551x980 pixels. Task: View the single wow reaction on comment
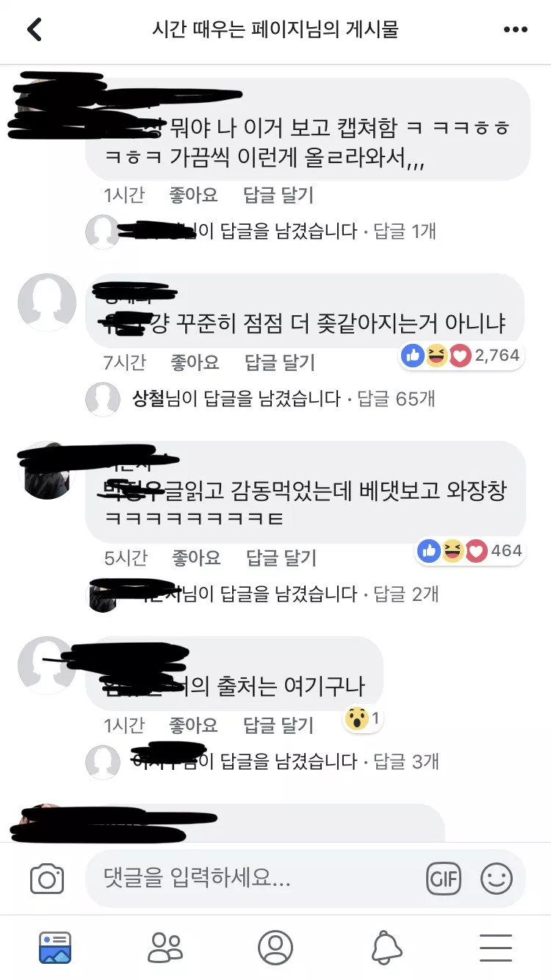coord(363,719)
